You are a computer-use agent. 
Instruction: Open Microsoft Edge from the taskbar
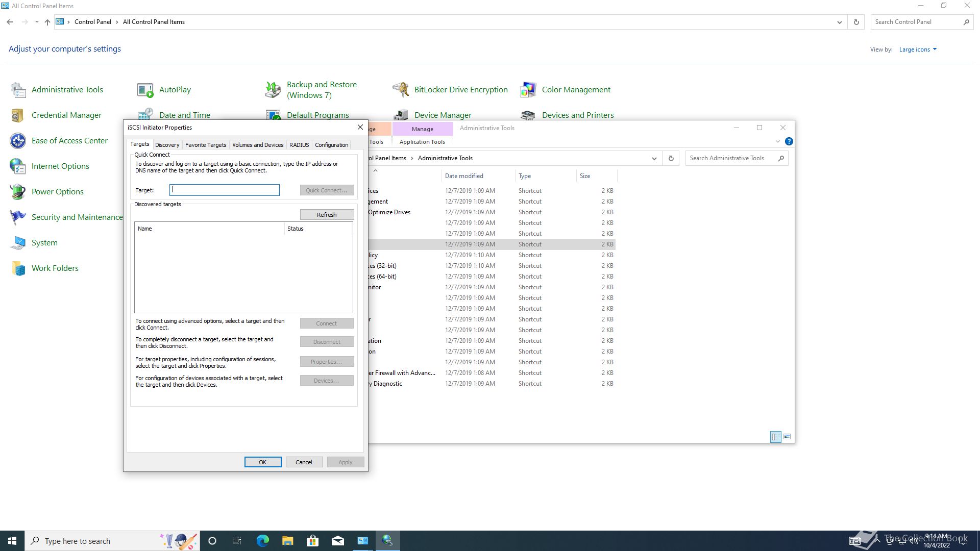[263, 541]
